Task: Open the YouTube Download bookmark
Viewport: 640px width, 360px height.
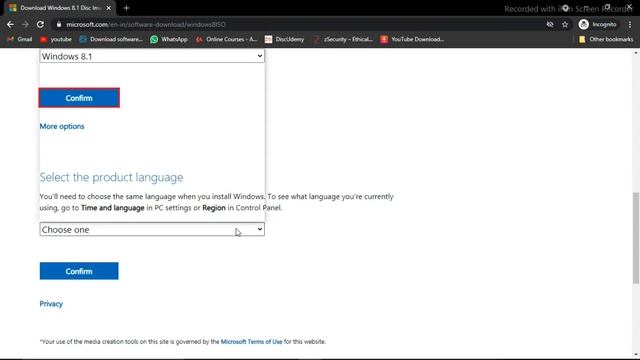Action: coord(412,39)
